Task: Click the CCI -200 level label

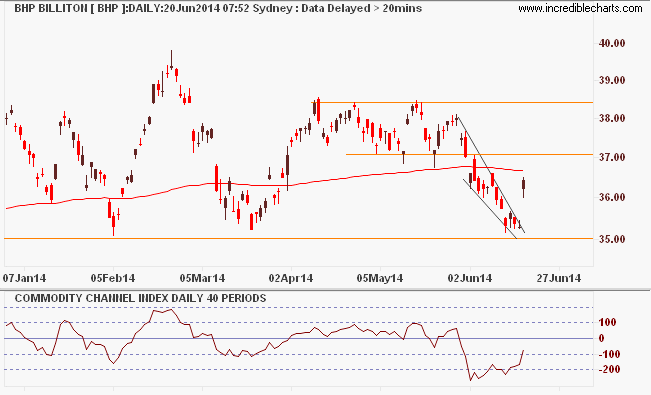Action: 609,369
